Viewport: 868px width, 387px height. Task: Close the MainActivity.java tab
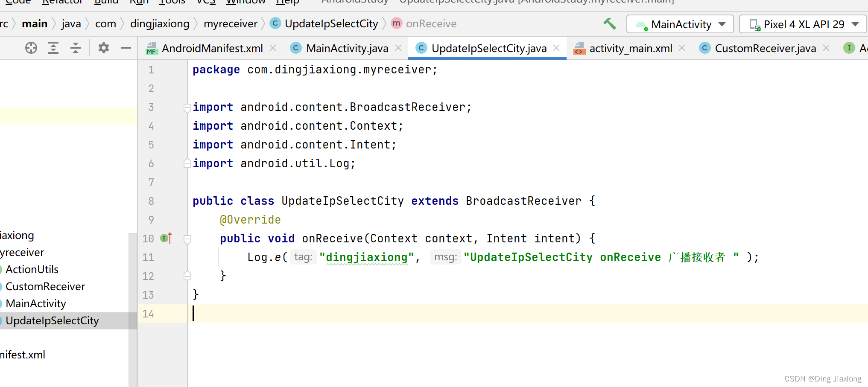[x=398, y=48]
